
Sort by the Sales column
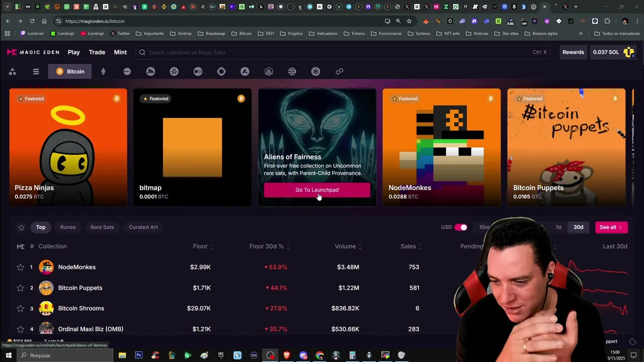pyautogui.click(x=411, y=246)
